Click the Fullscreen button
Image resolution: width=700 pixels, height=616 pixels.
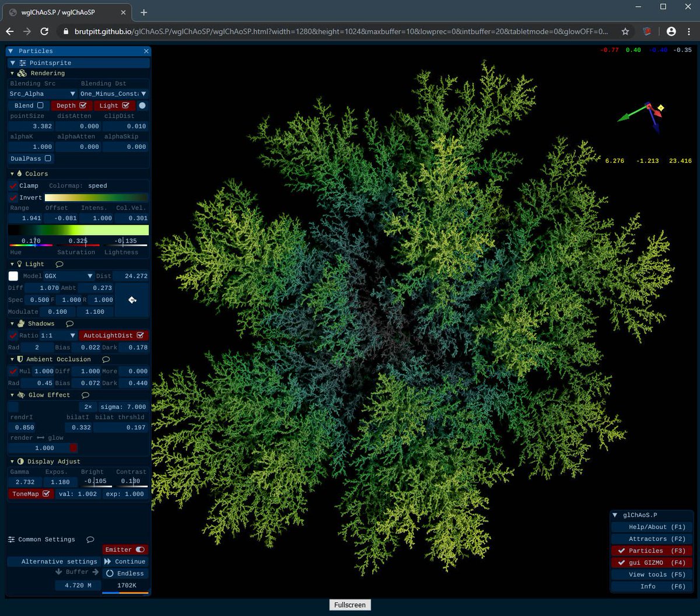pos(350,605)
